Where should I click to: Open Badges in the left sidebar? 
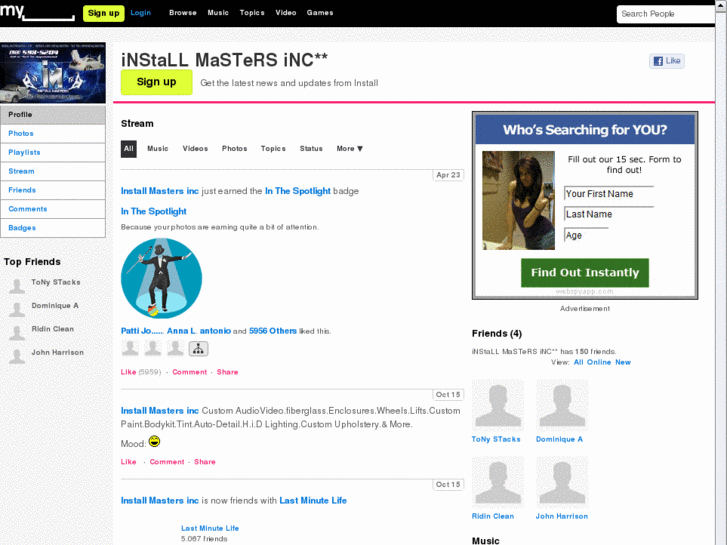tap(53, 228)
